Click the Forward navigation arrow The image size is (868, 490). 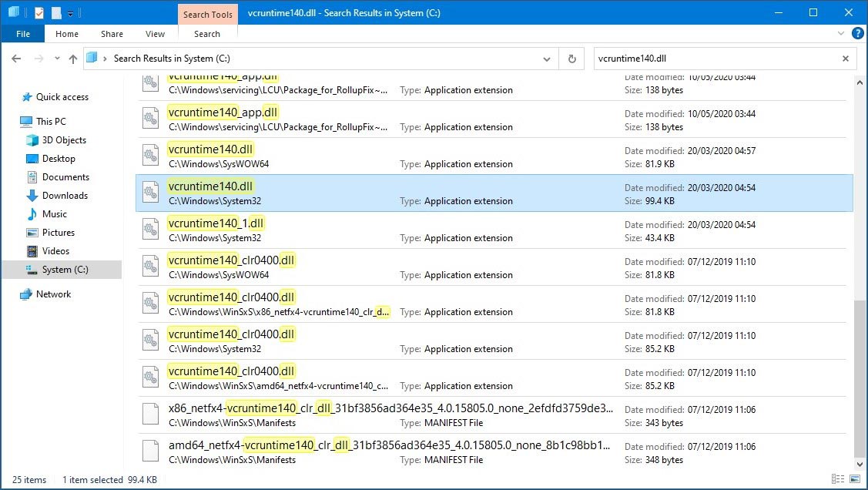(39, 58)
